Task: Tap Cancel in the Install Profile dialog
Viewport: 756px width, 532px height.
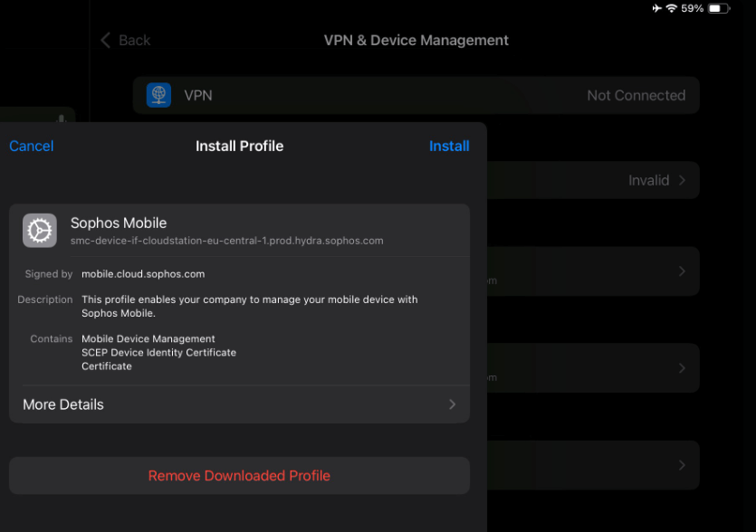Action: tap(32, 146)
